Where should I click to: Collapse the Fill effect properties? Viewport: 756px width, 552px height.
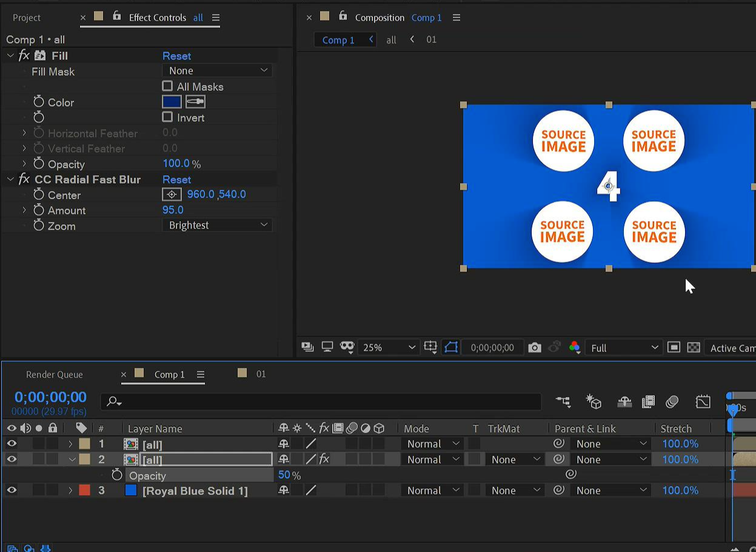click(10, 55)
